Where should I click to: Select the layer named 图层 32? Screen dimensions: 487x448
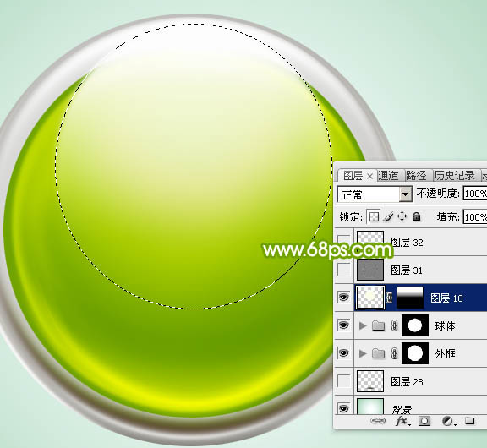[407, 242]
